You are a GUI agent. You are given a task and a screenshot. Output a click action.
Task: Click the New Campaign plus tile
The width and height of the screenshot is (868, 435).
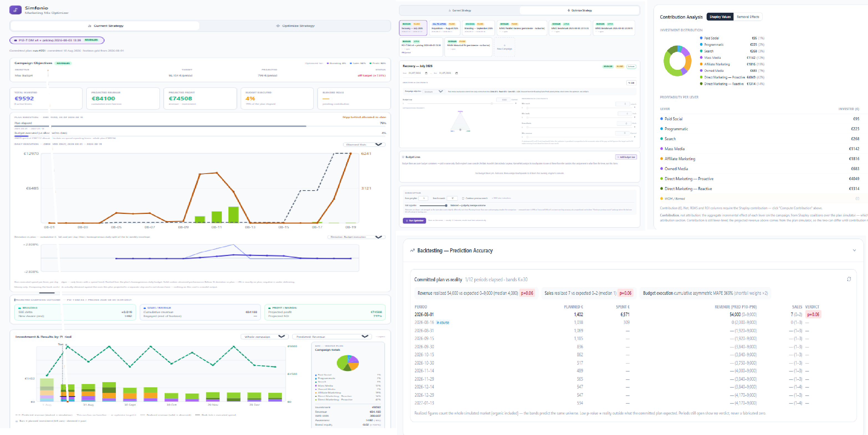tap(504, 47)
